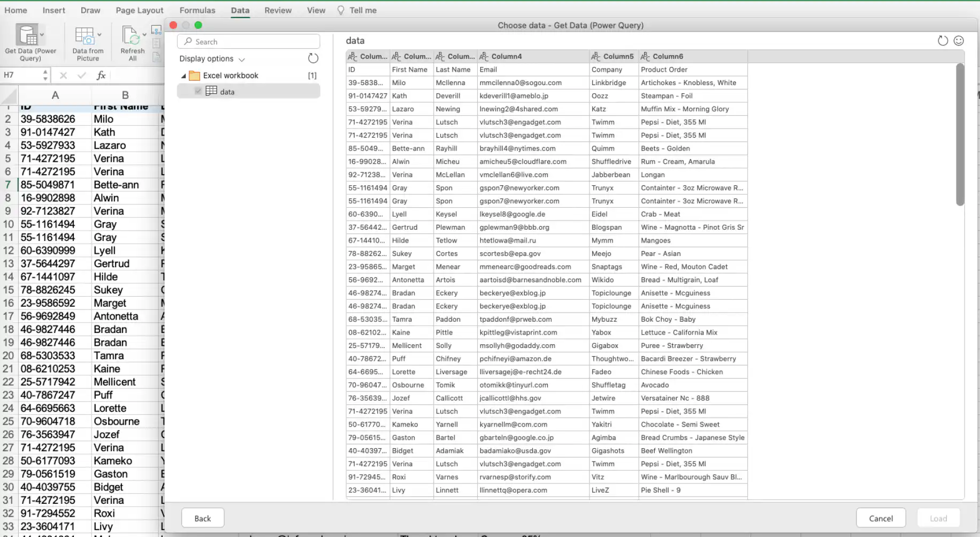Screen dimensions: 980x537
Task: Select row 7 header in spreadsheet
Action: [x=9, y=185]
